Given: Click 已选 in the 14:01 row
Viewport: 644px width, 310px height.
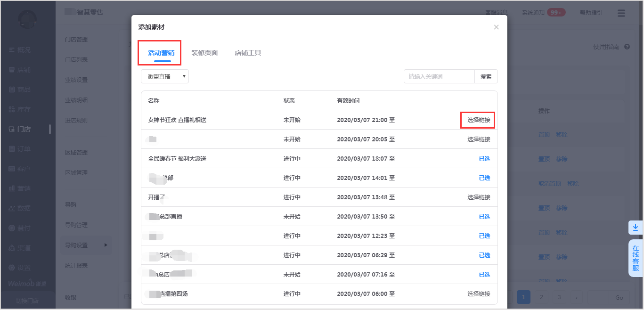Looking at the screenshot, I should coord(484,178).
